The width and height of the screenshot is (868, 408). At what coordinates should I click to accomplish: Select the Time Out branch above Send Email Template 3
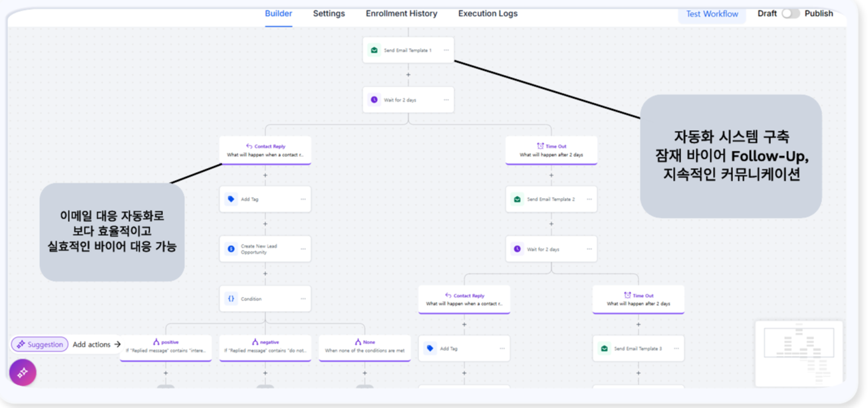click(x=639, y=300)
